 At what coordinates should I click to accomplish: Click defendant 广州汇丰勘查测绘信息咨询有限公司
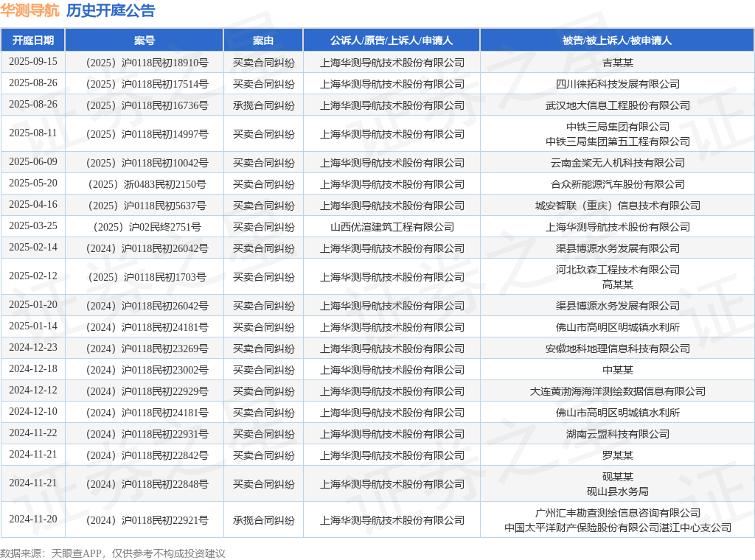coord(618,513)
